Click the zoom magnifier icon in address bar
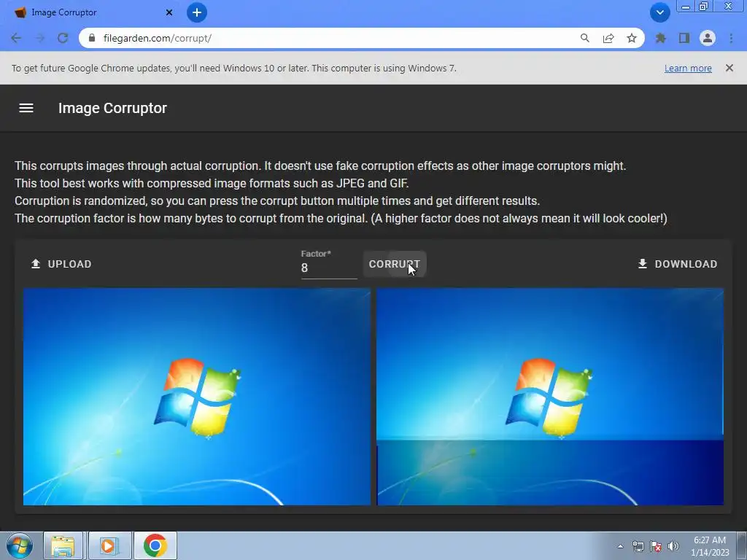747x560 pixels. [584, 38]
